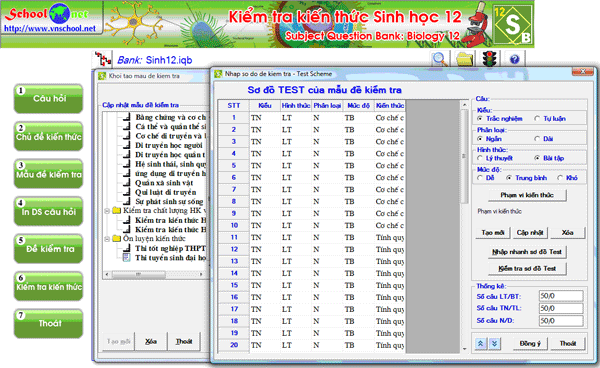Viewport: 600px width, 368px height.
Task: Click the table scrollbar down arrow
Action: click(x=465, y=349)
